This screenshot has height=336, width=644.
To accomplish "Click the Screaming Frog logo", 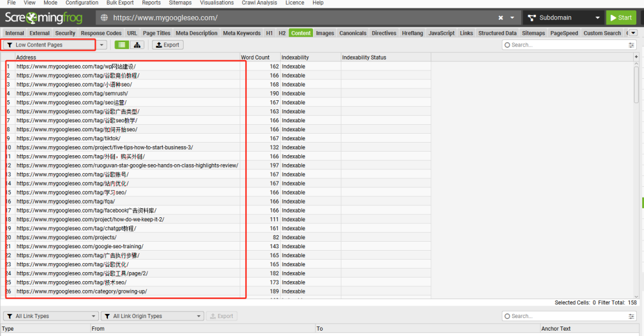I will tap(44, 18).
